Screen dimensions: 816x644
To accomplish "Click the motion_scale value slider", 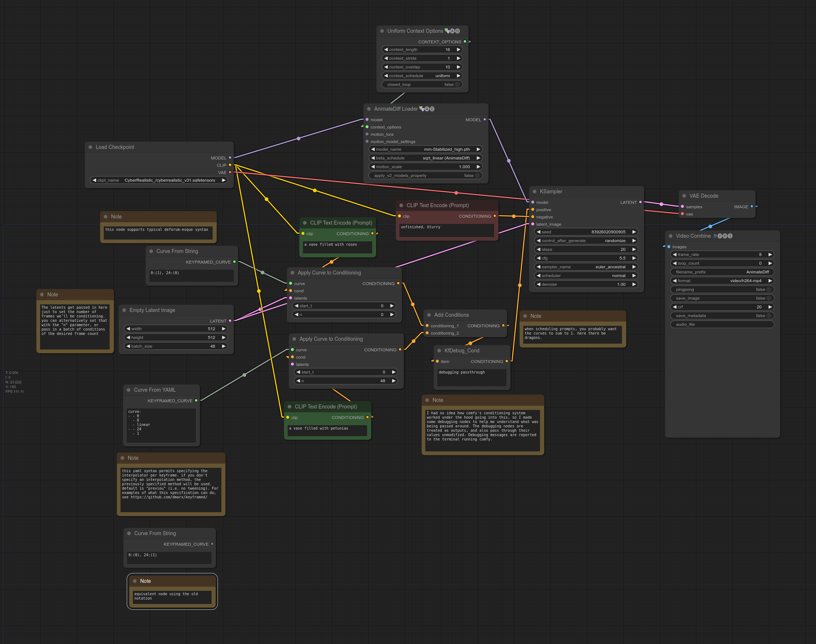I will tap(425, 167).
